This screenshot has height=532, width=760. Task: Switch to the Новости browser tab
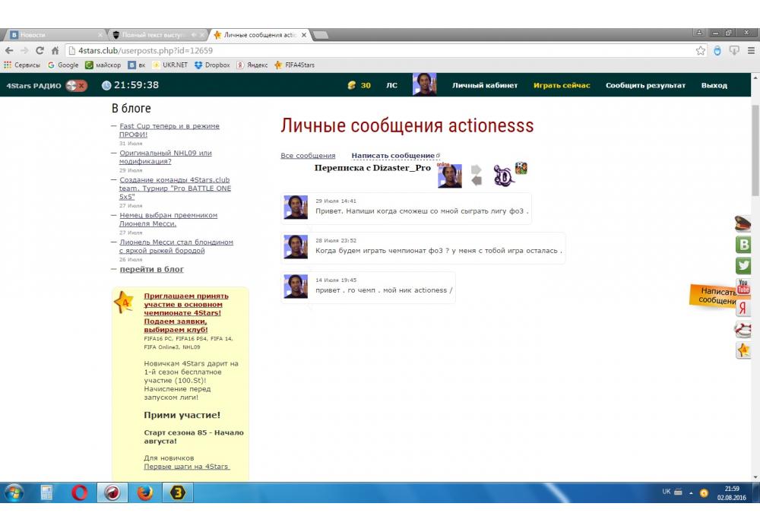(x=53, y=35)
